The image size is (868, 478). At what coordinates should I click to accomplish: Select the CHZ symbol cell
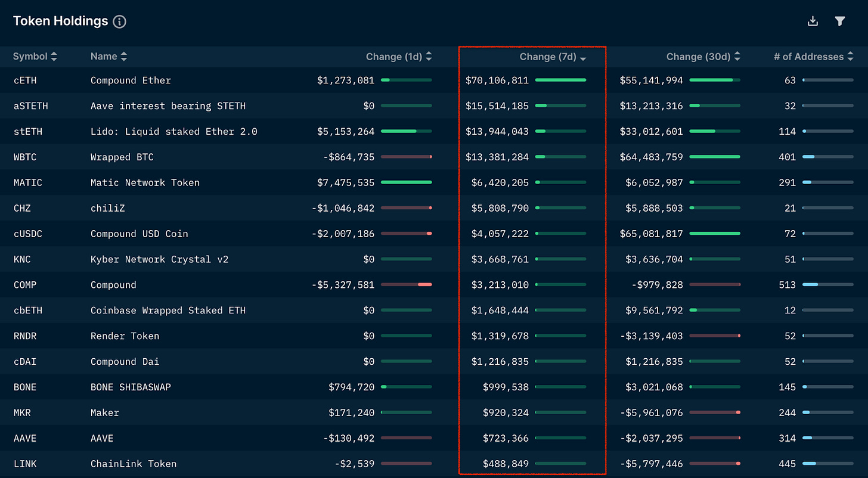22,209
